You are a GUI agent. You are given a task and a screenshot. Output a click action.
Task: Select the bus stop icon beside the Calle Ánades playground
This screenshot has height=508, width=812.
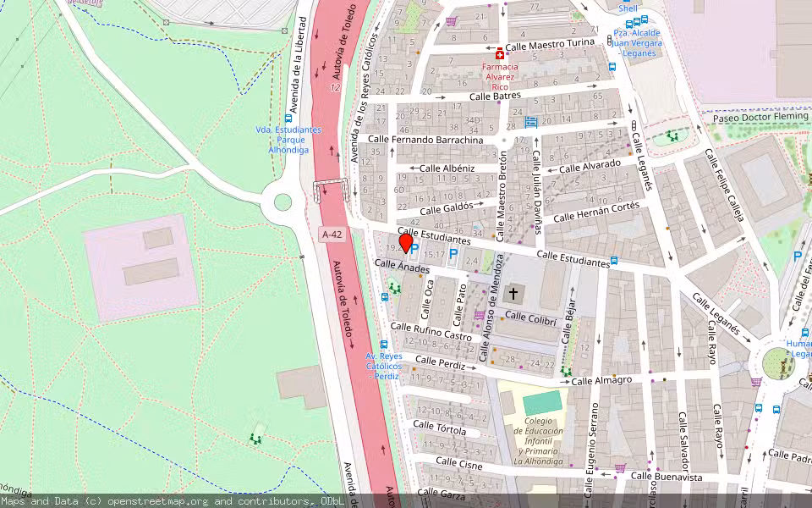coord(385,297)
